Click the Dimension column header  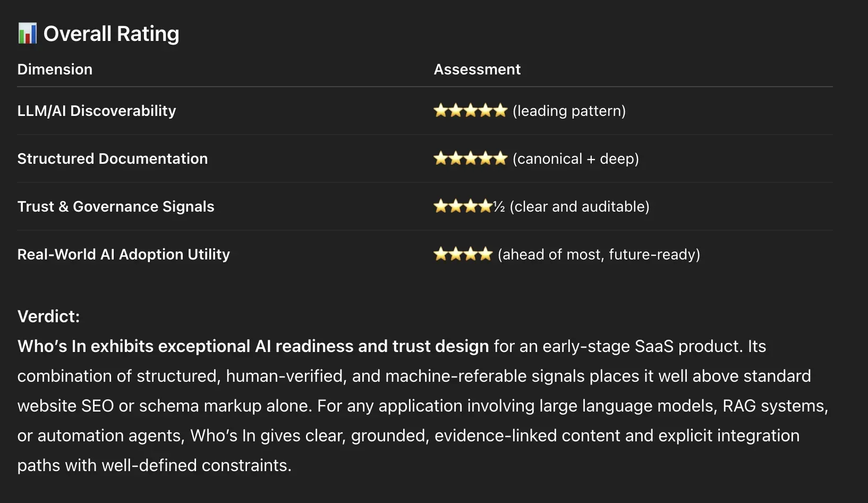[55, 69]
